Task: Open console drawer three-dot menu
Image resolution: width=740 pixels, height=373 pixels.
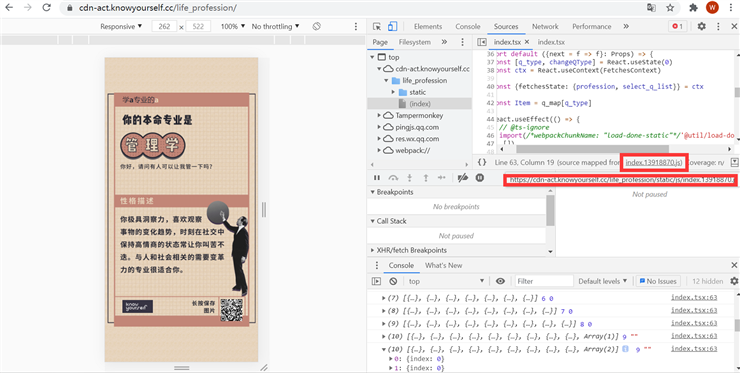Action: click(x=377, y=265)
